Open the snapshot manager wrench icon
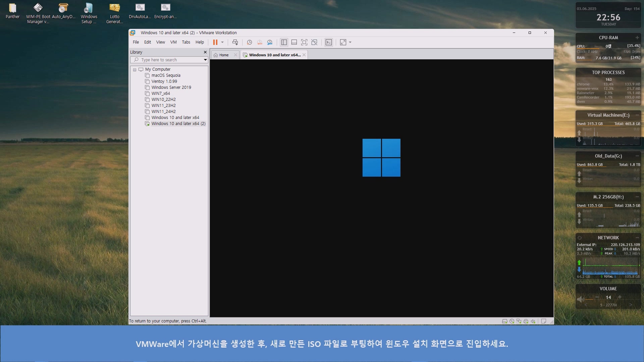 pos(270,42)
